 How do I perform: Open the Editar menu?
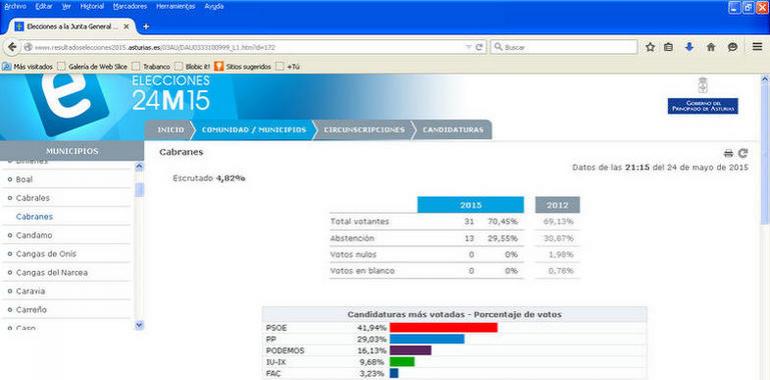[44, 6]
